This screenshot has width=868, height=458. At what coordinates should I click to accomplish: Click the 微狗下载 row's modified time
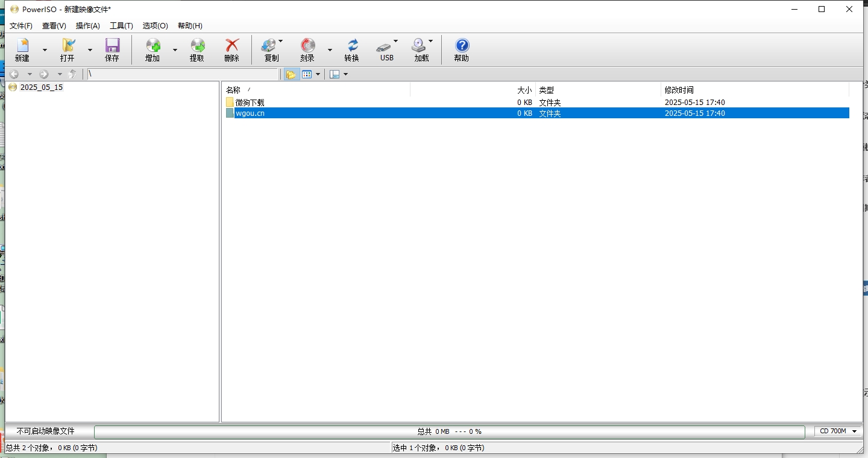click(695, 103)
